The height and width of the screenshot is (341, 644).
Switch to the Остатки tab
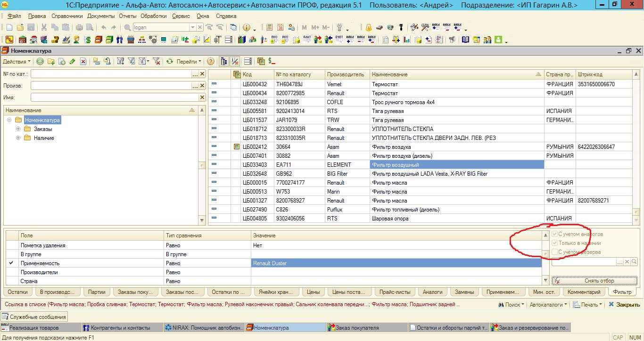coord(17,292)
